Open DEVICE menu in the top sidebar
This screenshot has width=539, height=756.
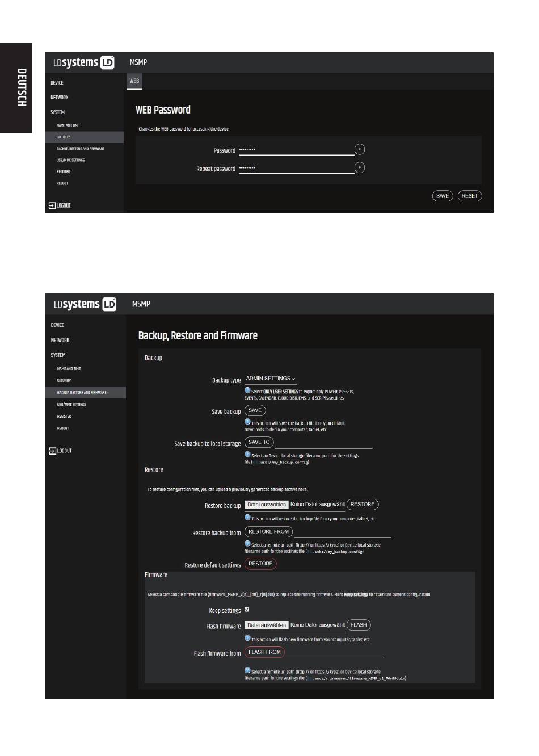[57, 83]
